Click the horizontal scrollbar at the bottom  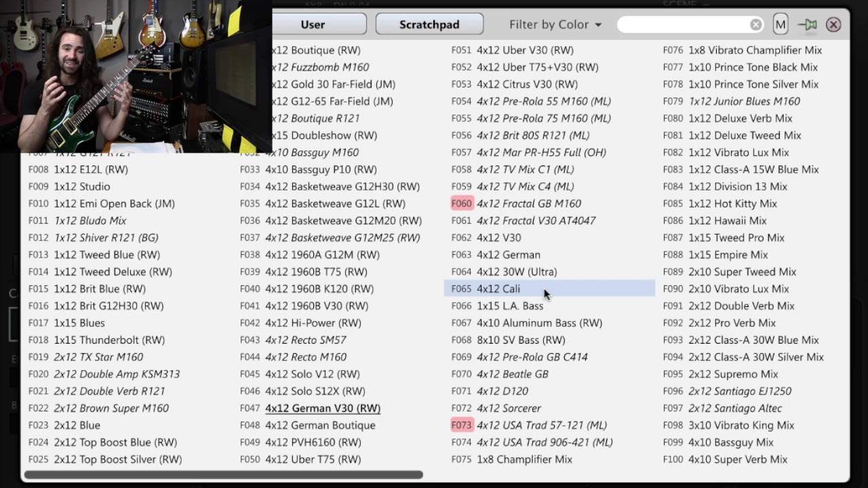tap(224, 475)
